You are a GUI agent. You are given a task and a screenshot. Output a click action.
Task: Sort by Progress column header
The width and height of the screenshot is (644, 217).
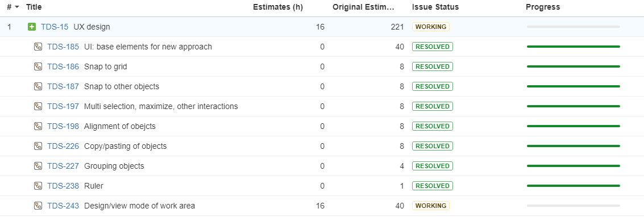[543, 7]
